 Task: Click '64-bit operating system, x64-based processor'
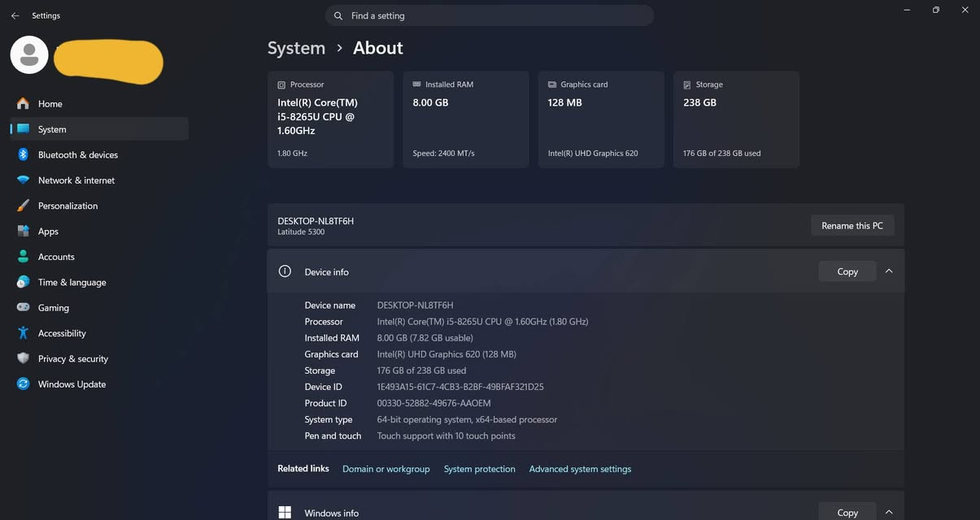(x=467, y=419)
